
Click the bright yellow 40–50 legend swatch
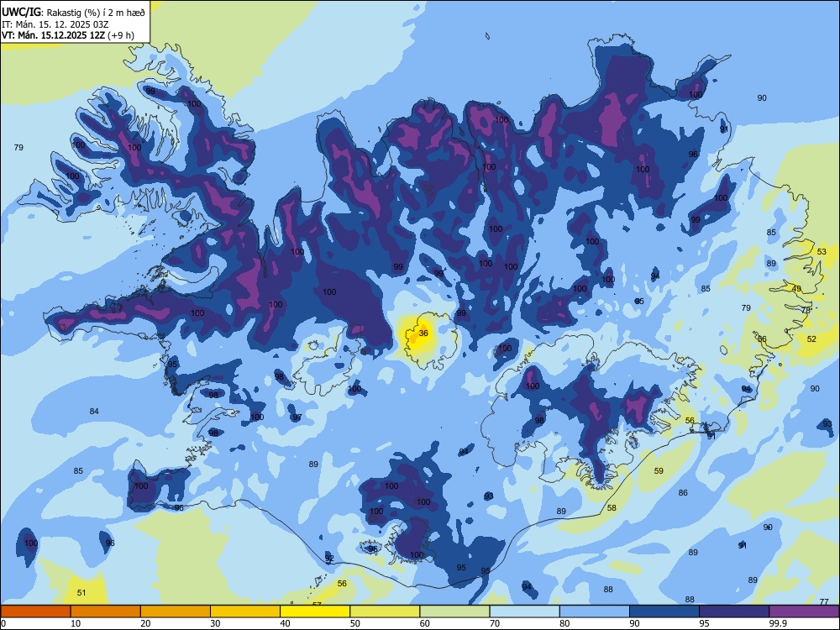(x=315, y=612)
